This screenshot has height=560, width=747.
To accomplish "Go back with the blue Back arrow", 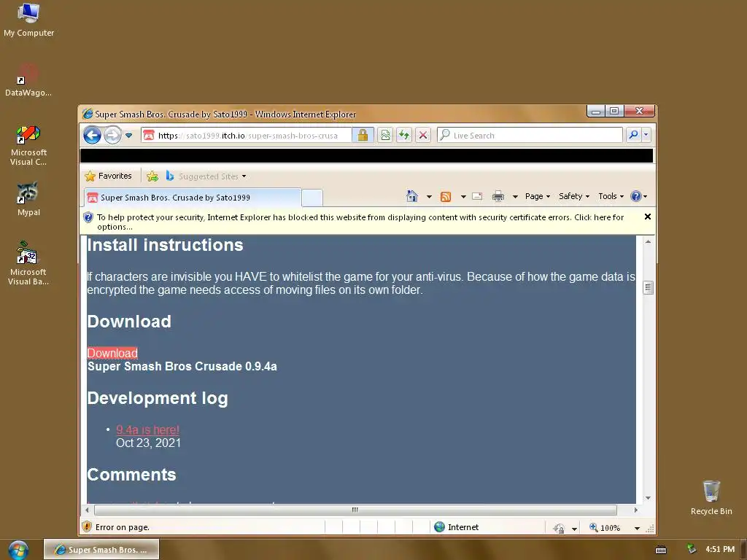I will click(x=92, y=135).
